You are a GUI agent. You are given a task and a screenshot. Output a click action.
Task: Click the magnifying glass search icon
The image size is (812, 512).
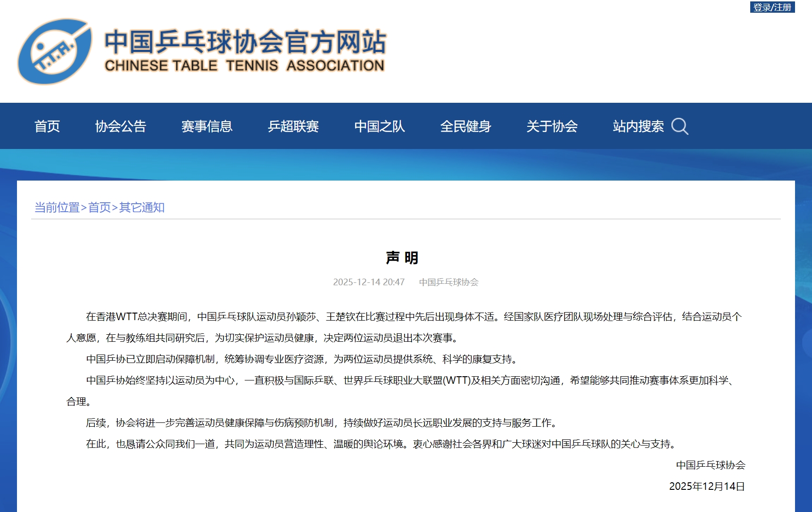(x=679, y=126)
